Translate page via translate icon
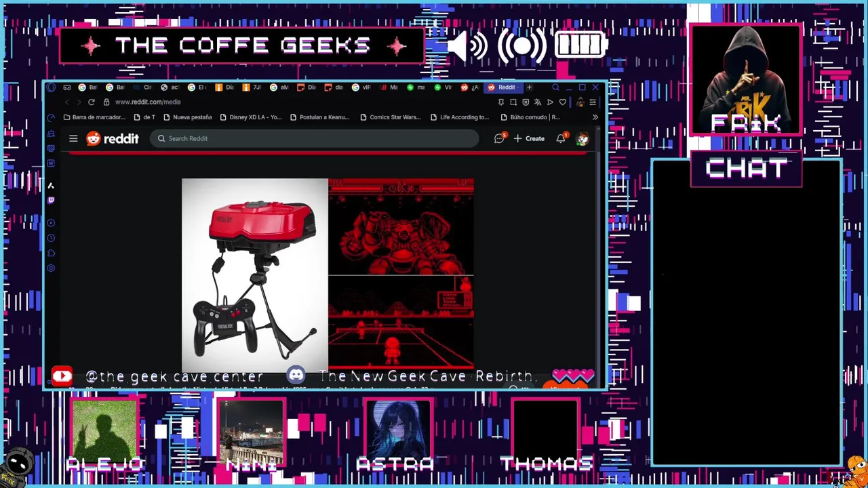This screenshot has height=488, width=868. point(538,102)
